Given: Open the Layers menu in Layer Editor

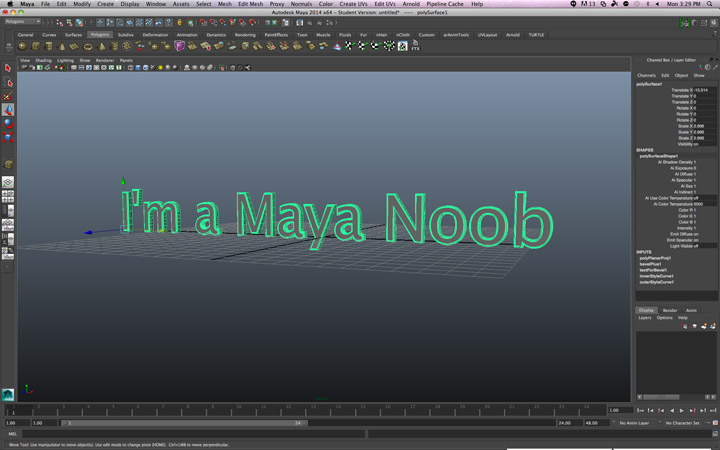Looking at the screenshot, I should (x=645, y=318).
